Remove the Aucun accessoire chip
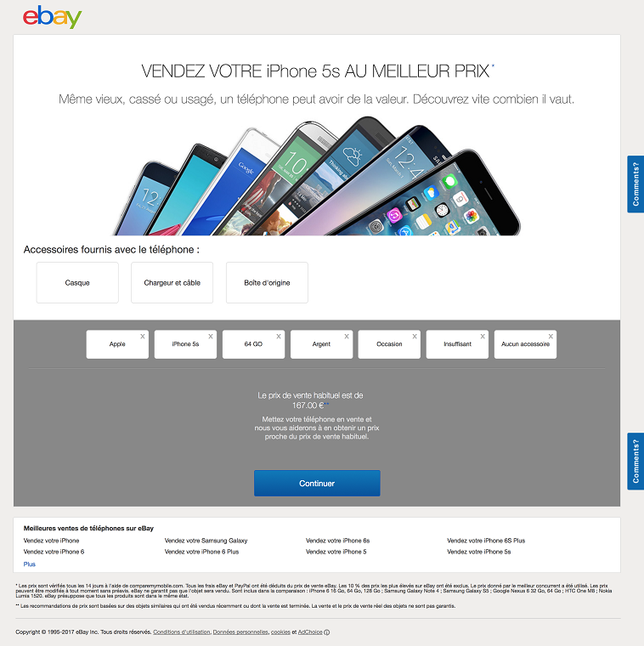 point(551,337)
